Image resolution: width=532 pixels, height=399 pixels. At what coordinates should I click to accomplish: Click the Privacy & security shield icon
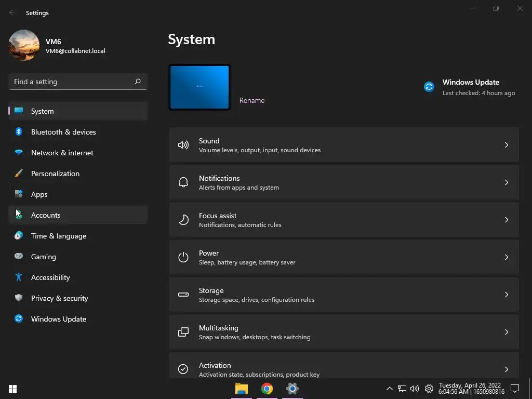[x=19, y=298]
